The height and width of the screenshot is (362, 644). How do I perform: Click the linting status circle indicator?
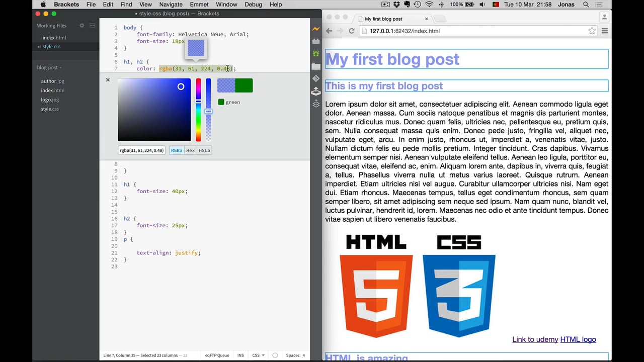pyautogui.click(x=275, y=355)
